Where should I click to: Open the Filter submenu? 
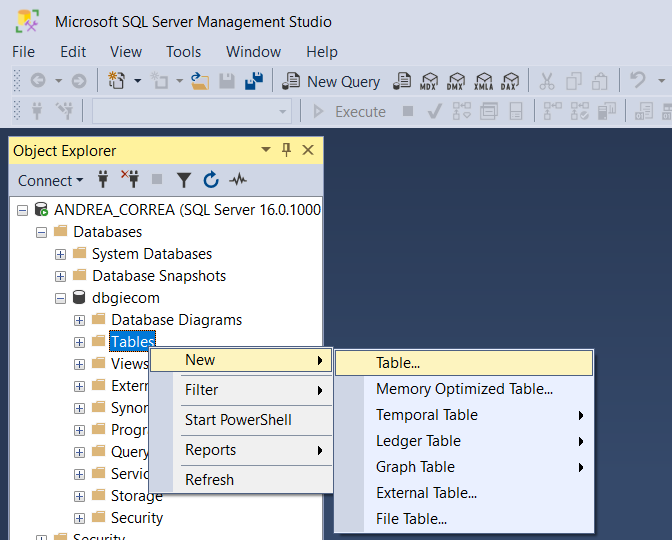(241, 390)
